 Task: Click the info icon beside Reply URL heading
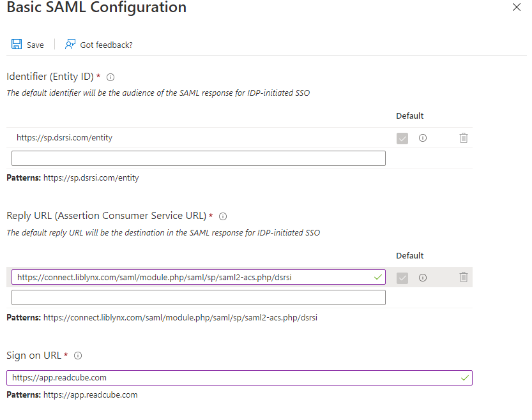[222, 216]
